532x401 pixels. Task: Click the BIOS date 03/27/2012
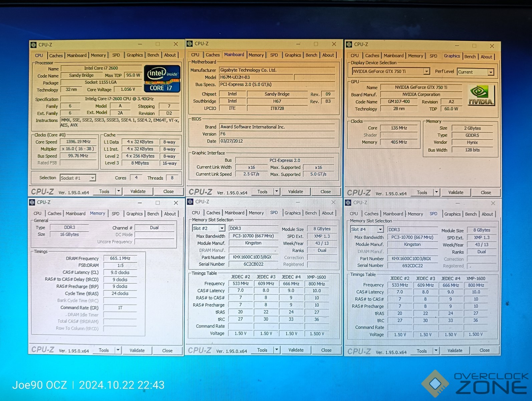(277, 141)
